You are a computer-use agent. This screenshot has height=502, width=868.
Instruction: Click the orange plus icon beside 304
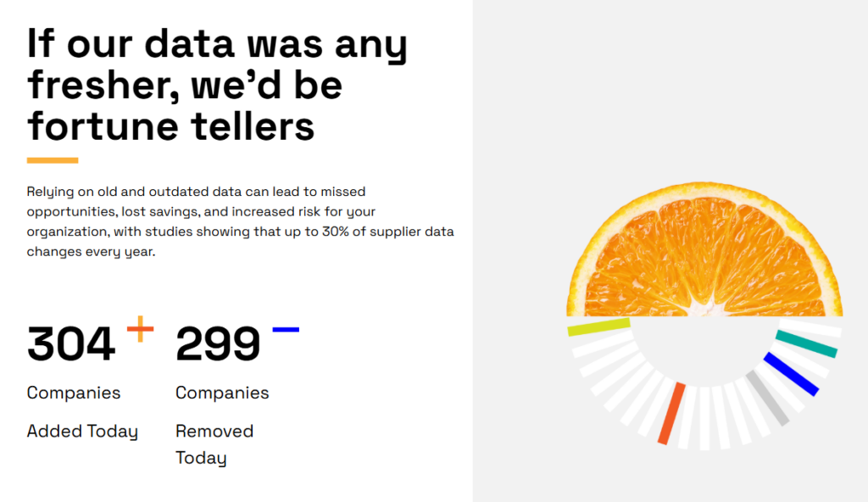[140, 329]
